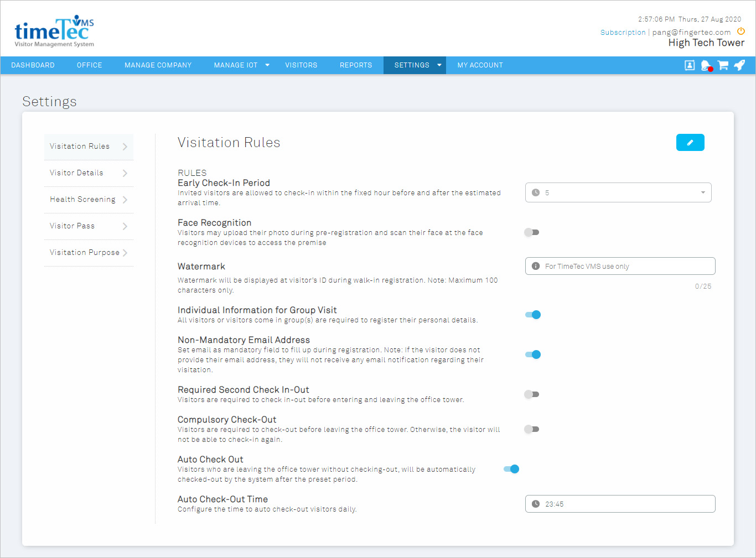Open the profile card icon
756x558 pixels.
coord(690,65)
